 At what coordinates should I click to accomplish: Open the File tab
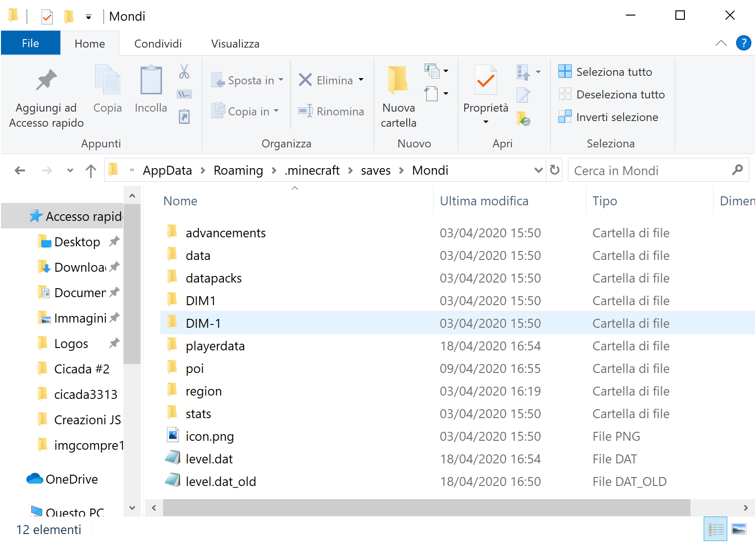click(31, 43)
